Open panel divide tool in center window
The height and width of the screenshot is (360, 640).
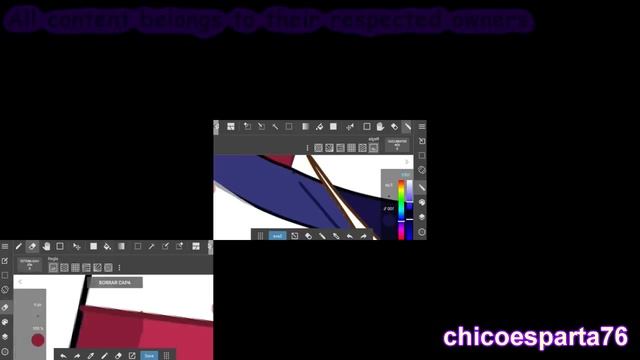point(231,127)
